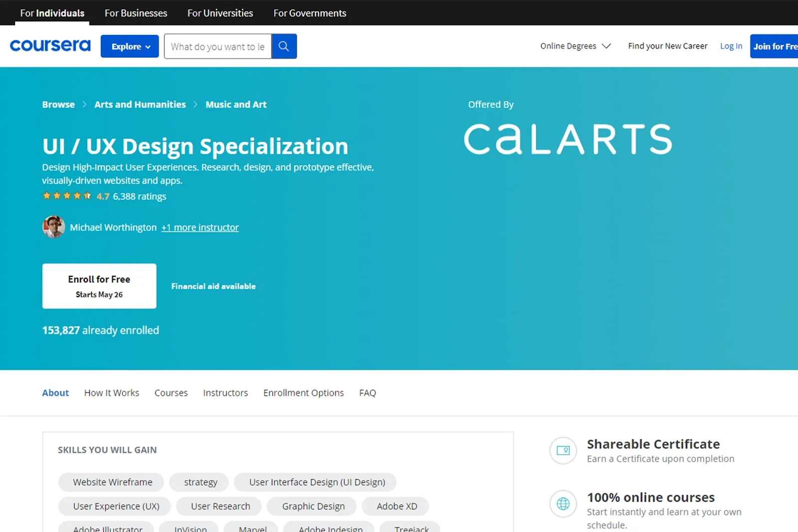Select the FAQ section tab
Image resolution: width=798 pixels, height=532 pixels.
tap(368, 393)
